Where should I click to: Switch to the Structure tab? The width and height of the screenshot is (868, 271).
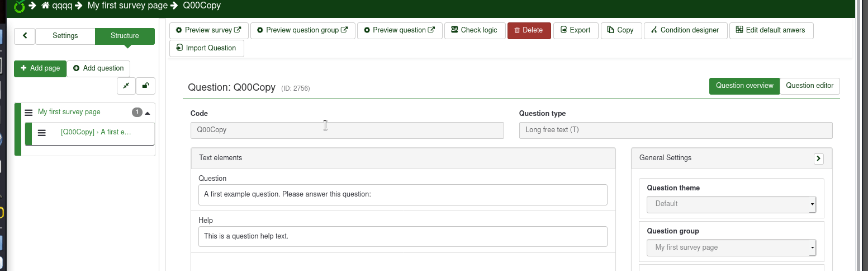[125, 36]
